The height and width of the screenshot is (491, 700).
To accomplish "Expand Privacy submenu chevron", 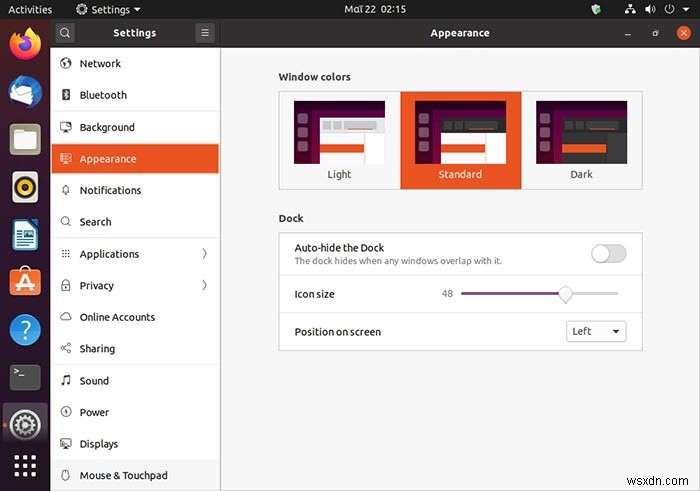I will [x=204, y=285].
